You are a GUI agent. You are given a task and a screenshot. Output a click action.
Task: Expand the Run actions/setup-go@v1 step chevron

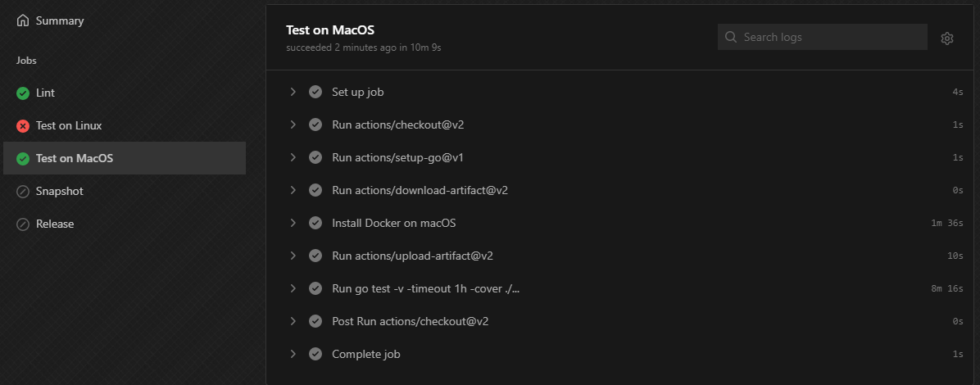pos(293,157)
